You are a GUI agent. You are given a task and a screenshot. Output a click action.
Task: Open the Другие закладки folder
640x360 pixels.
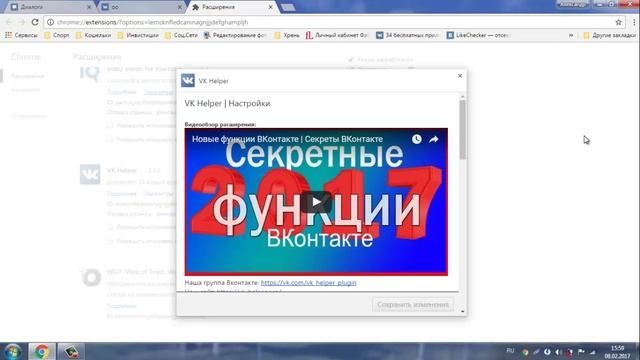tap(609, 36)
